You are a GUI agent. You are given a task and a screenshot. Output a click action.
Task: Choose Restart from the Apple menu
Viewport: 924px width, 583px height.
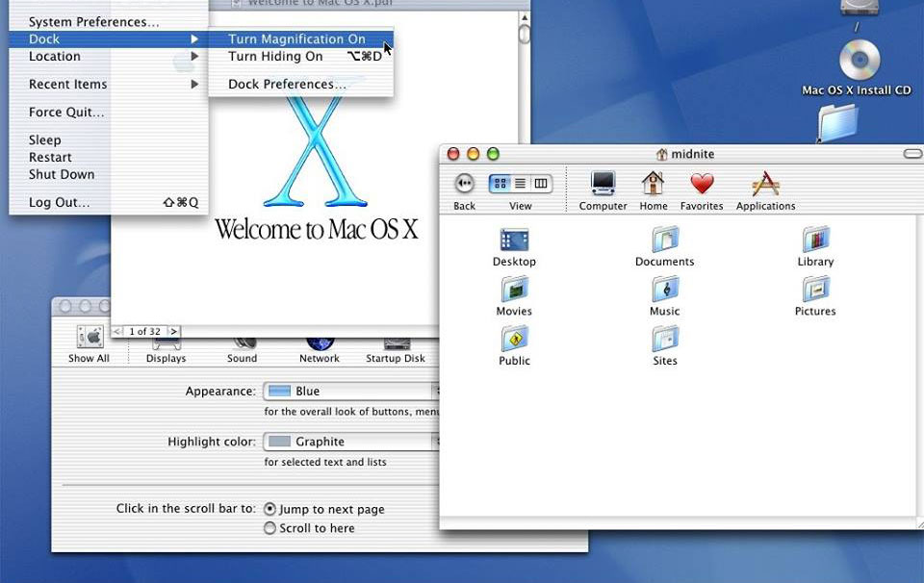[109, 157]
